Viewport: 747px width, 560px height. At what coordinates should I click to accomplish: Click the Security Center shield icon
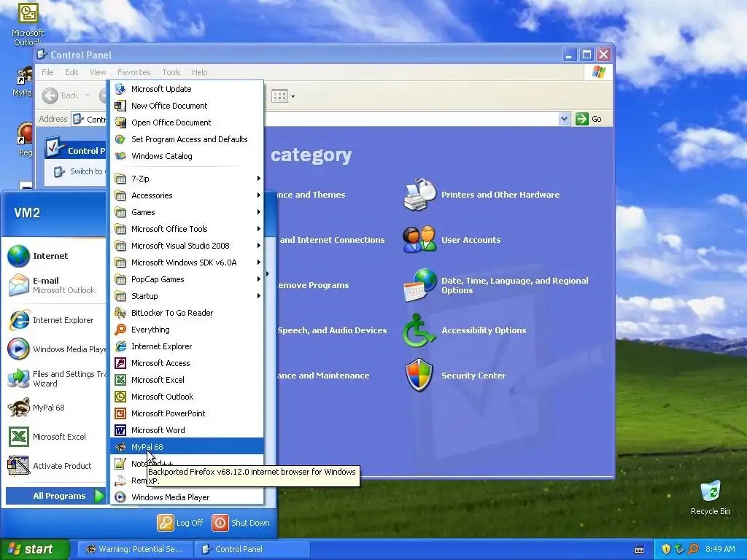[419, 376]
